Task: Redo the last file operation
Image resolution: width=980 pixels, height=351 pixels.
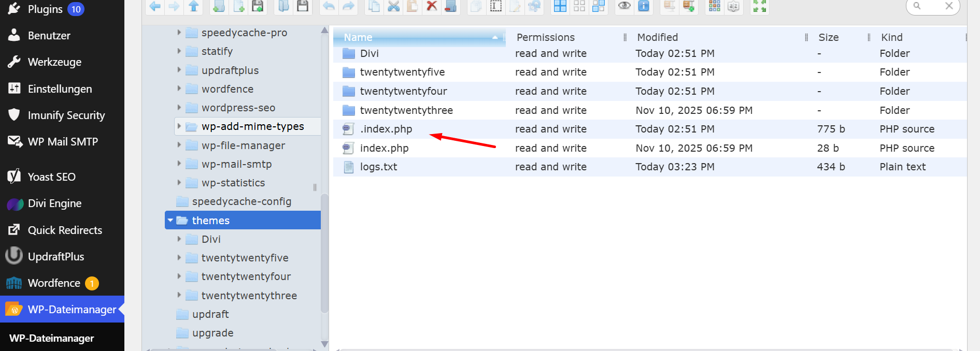Action: (348, 6)
